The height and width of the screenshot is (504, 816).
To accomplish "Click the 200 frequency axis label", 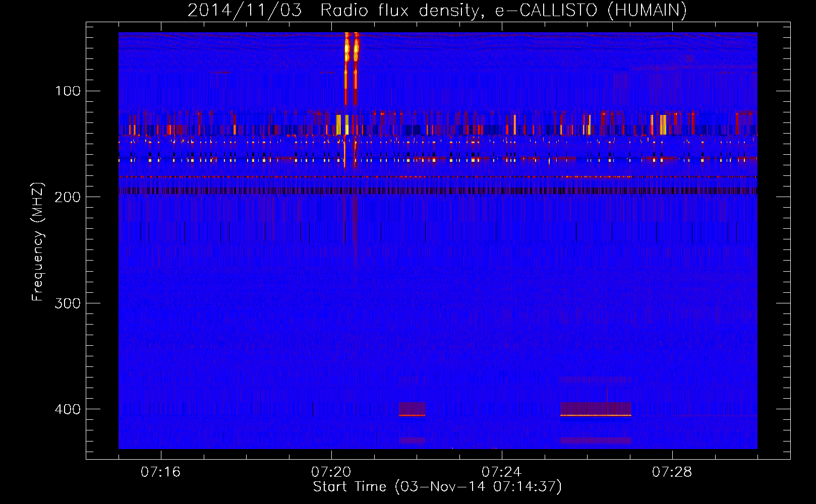I will coord(68,197).
